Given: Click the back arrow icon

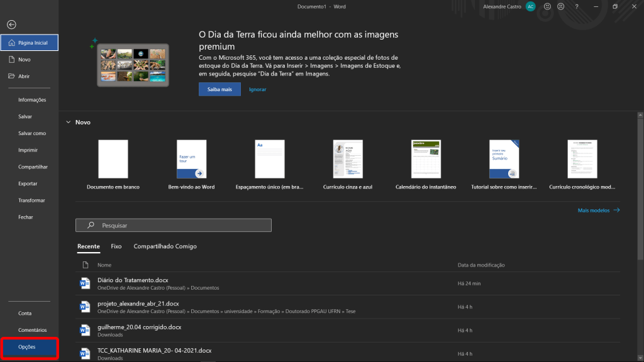Looking at the screenshot, I should coord(11,25).
